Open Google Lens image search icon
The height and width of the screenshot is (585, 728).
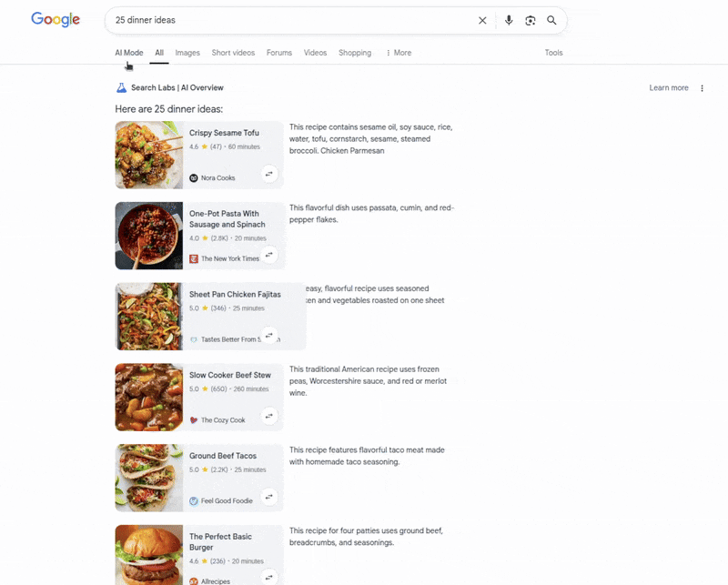(531, 20)
